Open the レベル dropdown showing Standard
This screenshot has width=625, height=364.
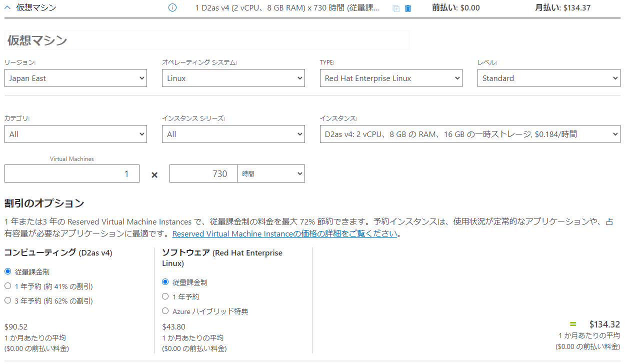coord(549,78)
